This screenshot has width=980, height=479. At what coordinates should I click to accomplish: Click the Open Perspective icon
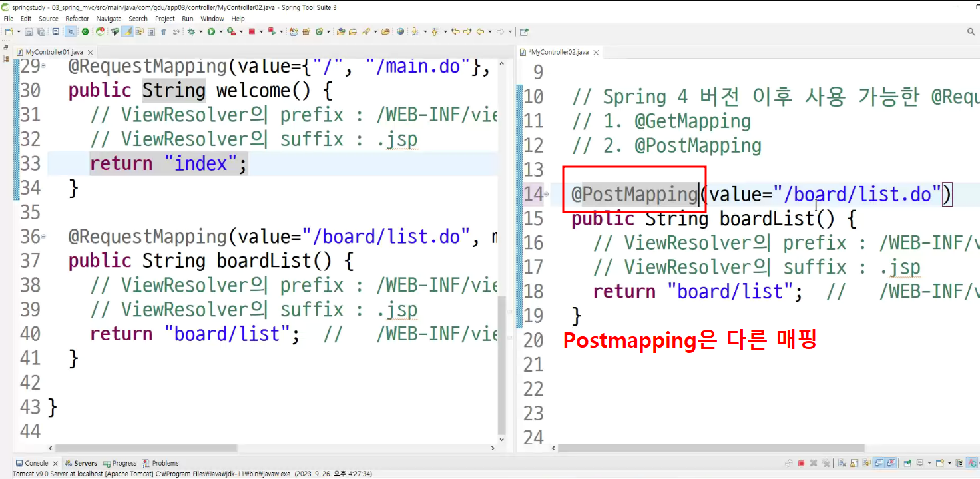pyautogui.click(x=523, y=31)
